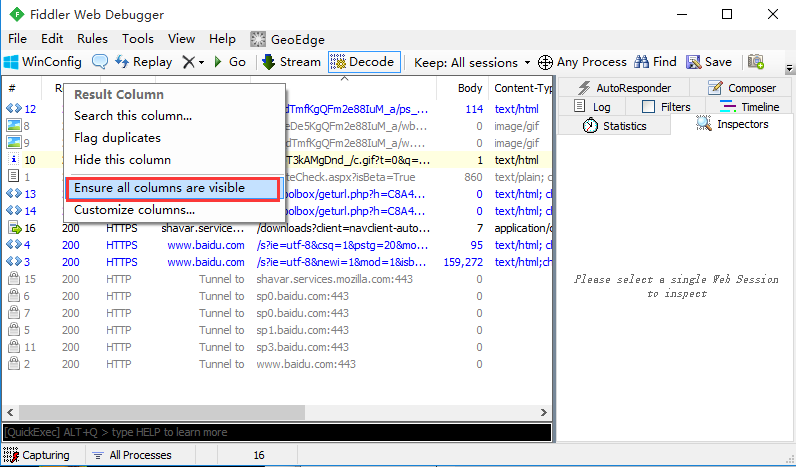This screenshot has width=796, height=467.
Task: Click the camera screenshot icon
Action: [756, 62]
